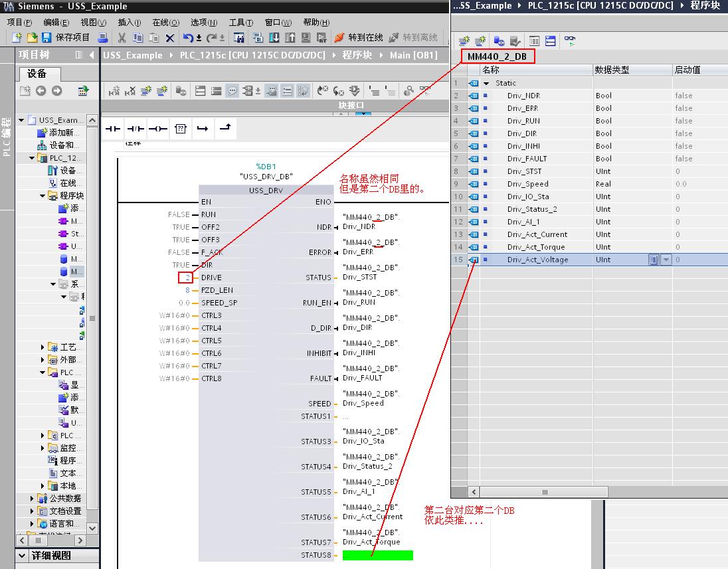Viewport: 728px width, 569px height.
Task: Click the Open project icon
Action: pyautogui.click(x=32, y=38)
